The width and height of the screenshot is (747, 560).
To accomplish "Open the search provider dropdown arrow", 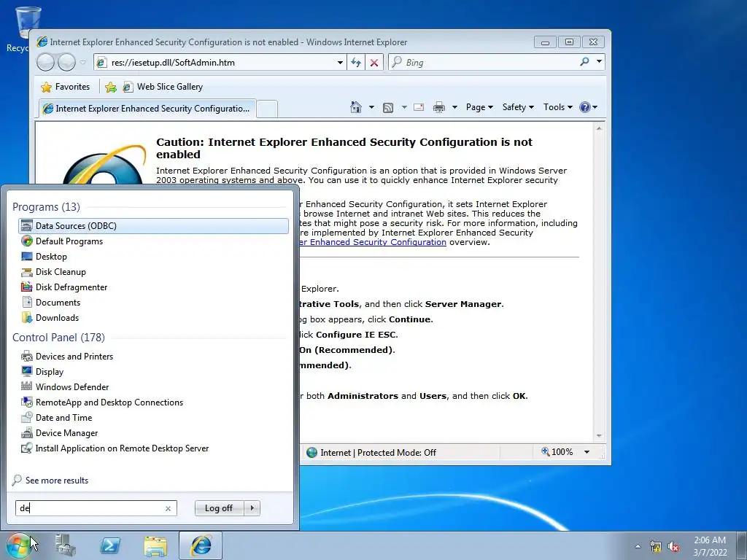I will [x=600, y=61].
